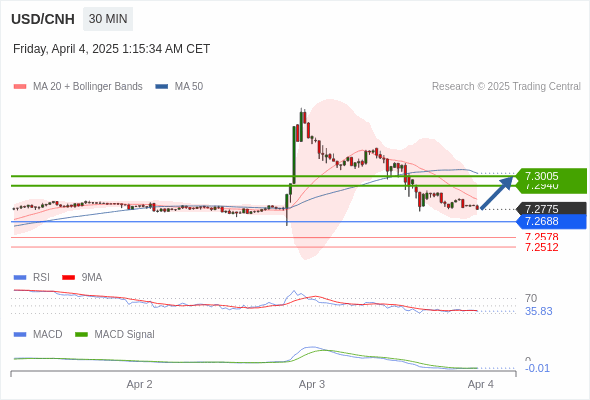Click the MACD Signal green legend swatch
This screenshot has height=400, width=590.
click(81, 335)
